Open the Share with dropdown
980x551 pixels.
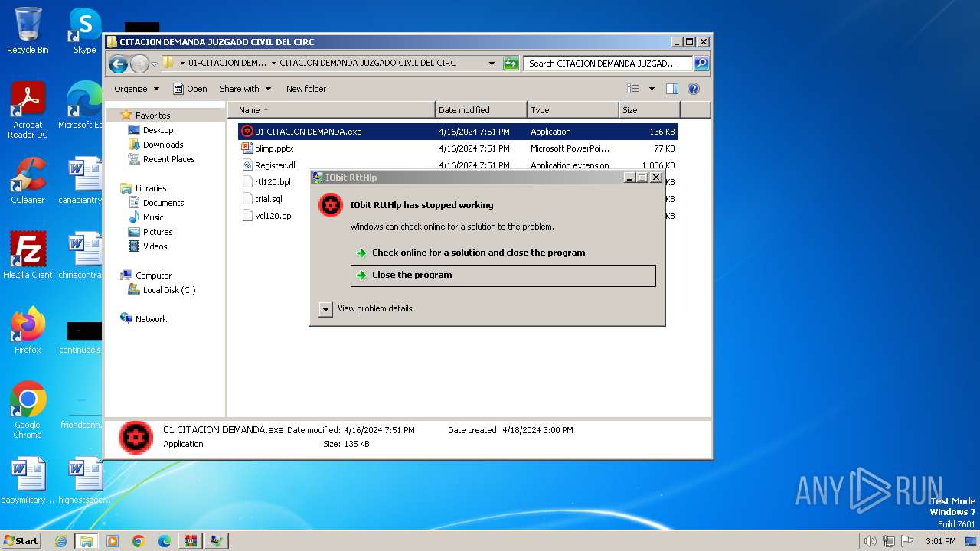pos(245,89)
